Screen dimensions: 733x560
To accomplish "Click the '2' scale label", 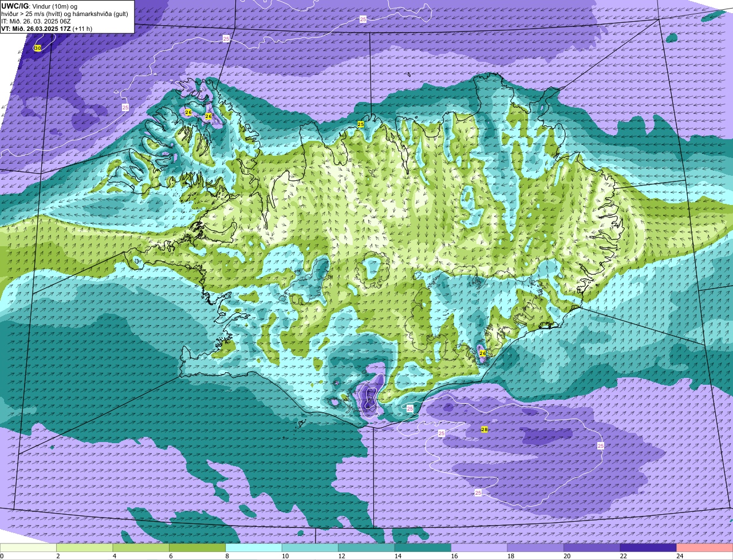I will click(x=58, y=556).
